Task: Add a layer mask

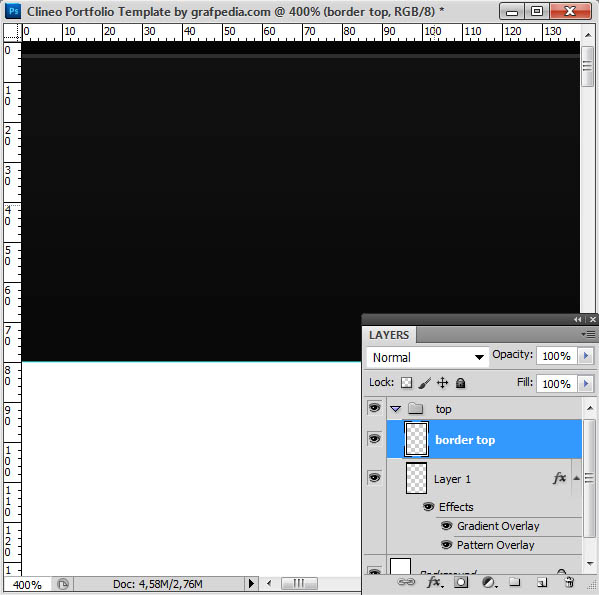Action: [x=461, y=582]
